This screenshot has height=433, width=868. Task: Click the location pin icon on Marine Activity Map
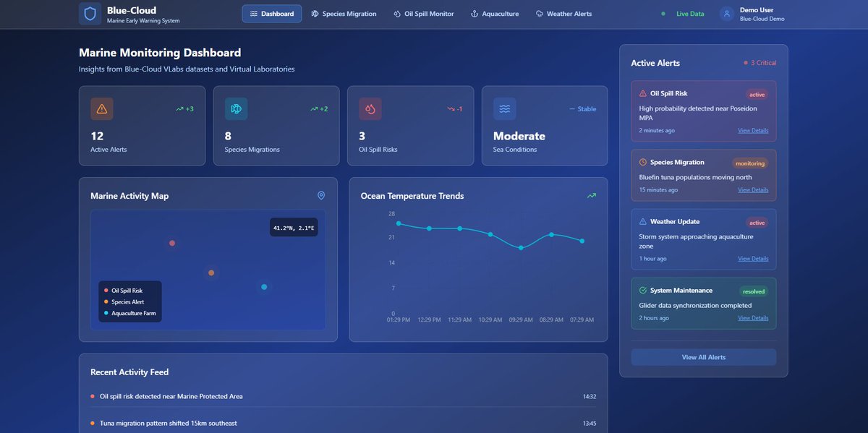click(x=321, y=195)
